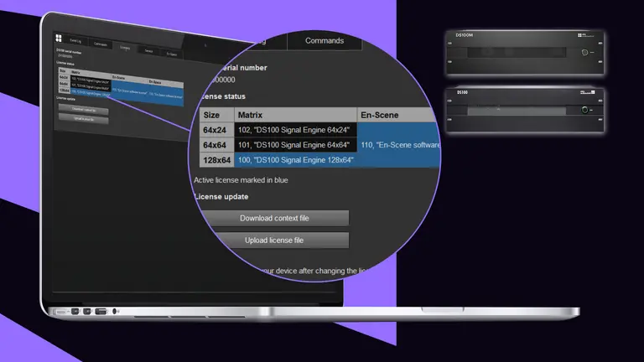Select the small Commands tab on laptop screen
Image resolution: width=644 pixels, height=362 pixels.
tap(100, 44)
